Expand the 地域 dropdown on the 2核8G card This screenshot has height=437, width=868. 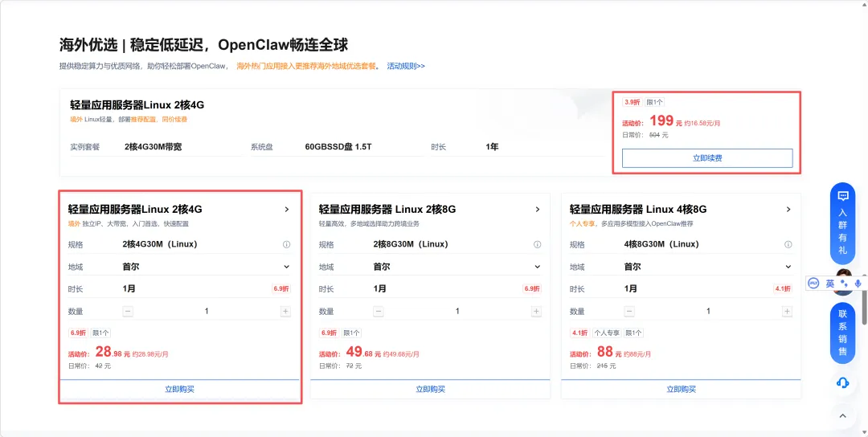pyautogui.click(x=457, y=267)
